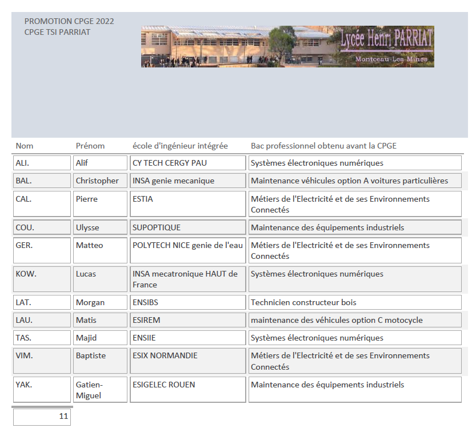Click the Majid first name field
This screenshot has width=476, height=448.
pos(100,338)
